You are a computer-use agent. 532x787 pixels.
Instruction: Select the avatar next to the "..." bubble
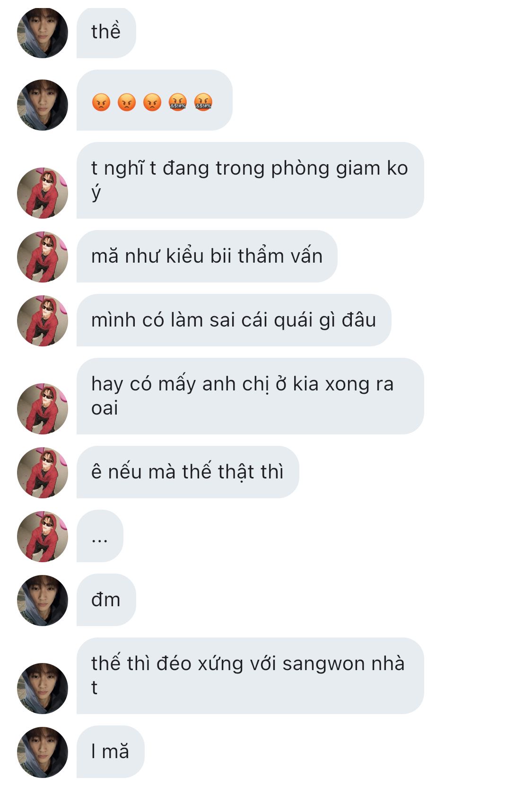pyautogui.click(x=43, y=537)
